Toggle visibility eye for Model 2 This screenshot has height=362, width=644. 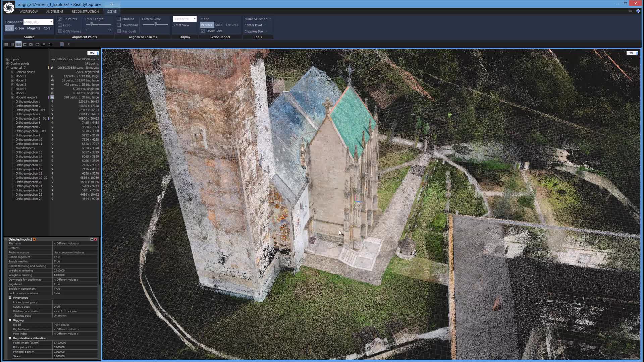click(x=52, y=80)
